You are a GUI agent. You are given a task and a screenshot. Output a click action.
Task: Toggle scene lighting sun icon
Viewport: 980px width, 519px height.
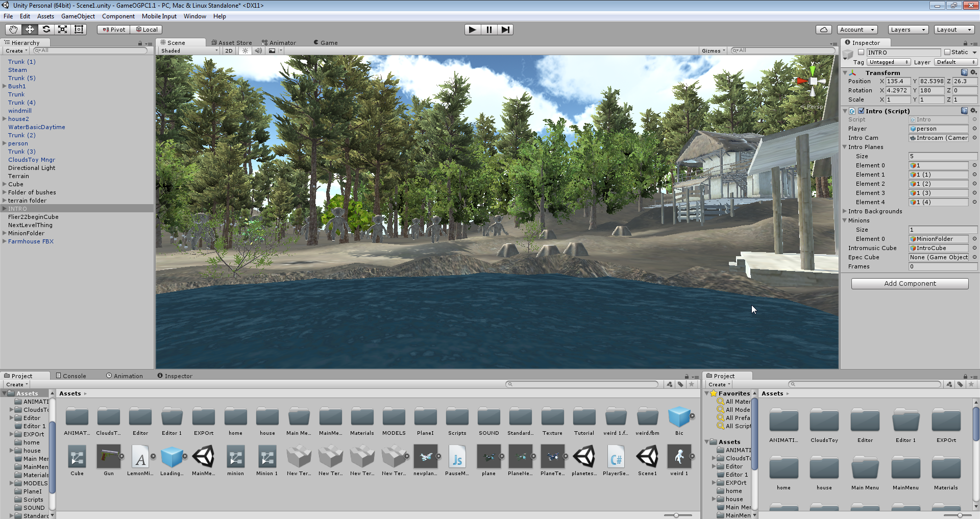click(246, 51)
